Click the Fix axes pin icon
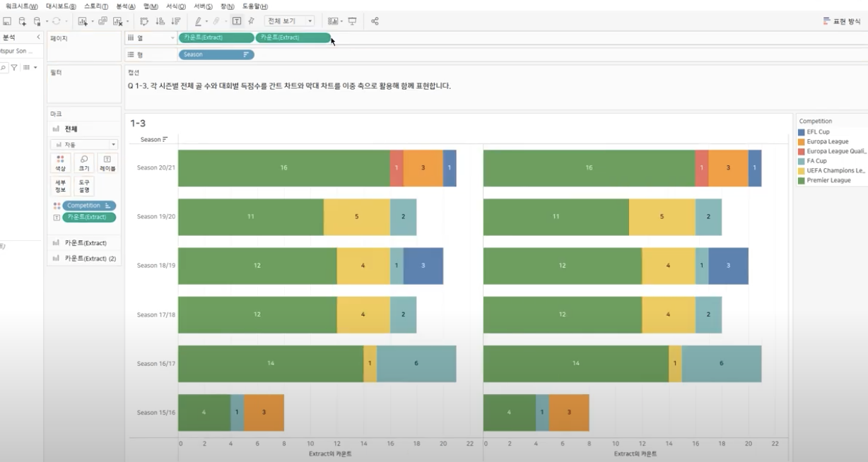The width and height of the screenshot is (868, 462). point(251,21)
